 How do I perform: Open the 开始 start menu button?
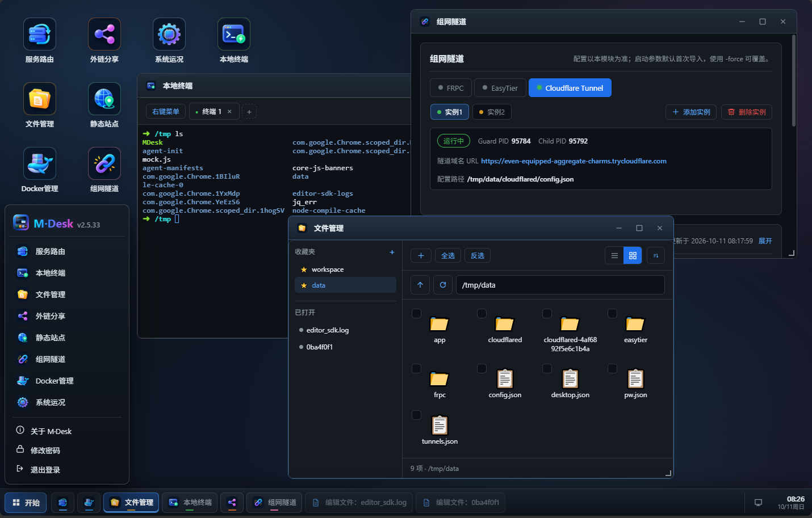tap(26, 503)
